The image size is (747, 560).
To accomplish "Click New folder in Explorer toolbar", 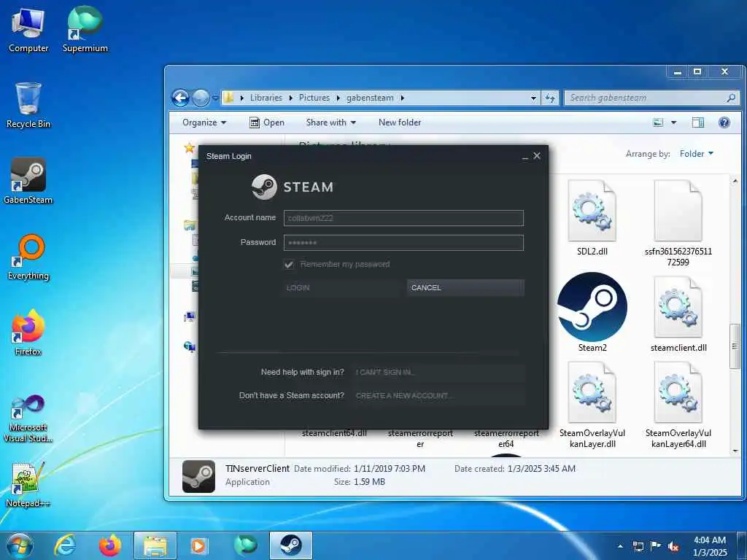I will 400,122.
